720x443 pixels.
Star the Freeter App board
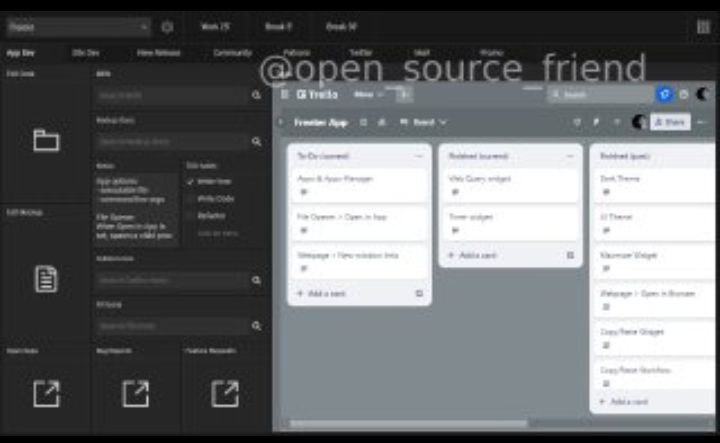pyautogui.click(x=363, y=123)
